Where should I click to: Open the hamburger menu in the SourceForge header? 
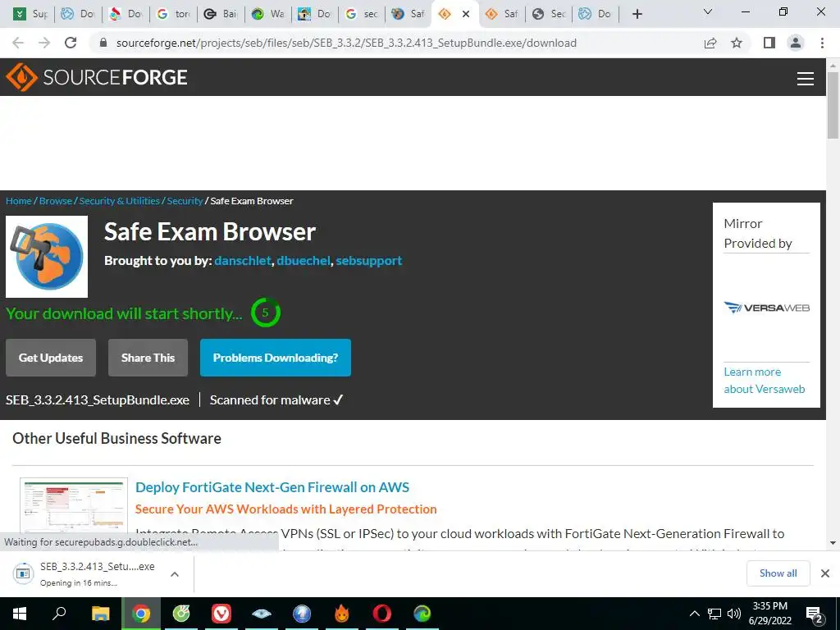805,78
